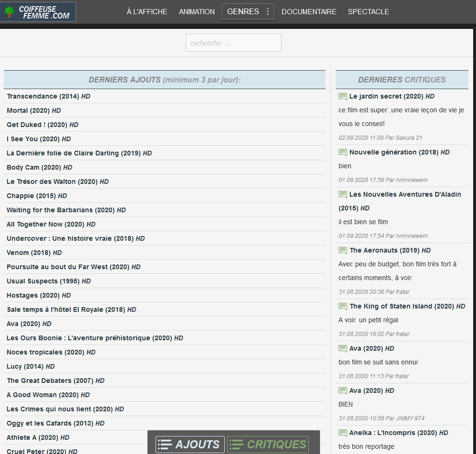Open the ANIMATION menu item

pyautogui.click(x=197, y=11)
